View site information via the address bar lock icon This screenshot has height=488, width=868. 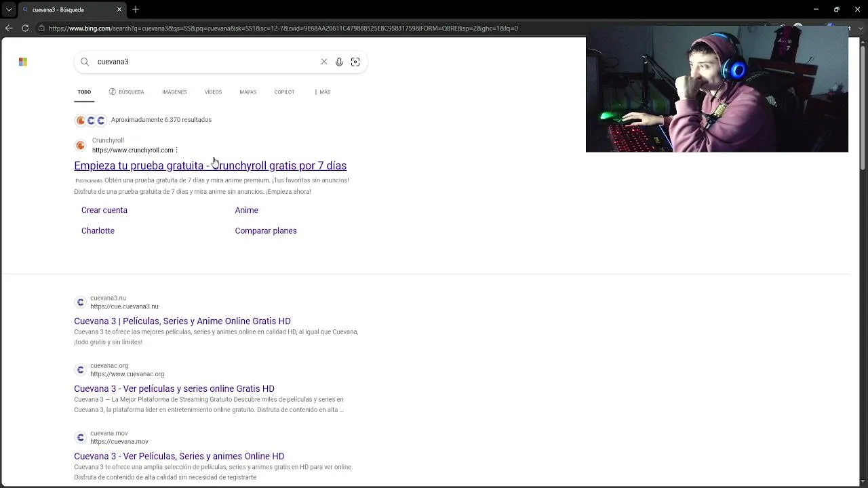click(41, 28)
